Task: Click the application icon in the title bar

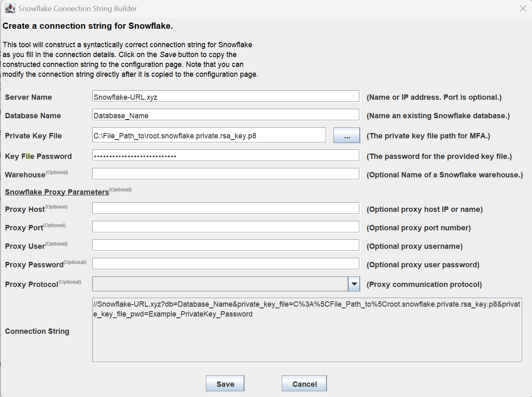Action: (10, 8)
